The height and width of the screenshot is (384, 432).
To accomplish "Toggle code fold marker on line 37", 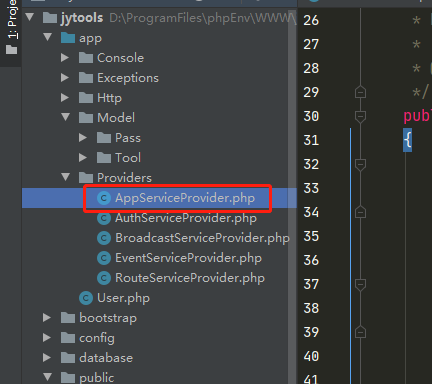I will (x=360, y=284).
